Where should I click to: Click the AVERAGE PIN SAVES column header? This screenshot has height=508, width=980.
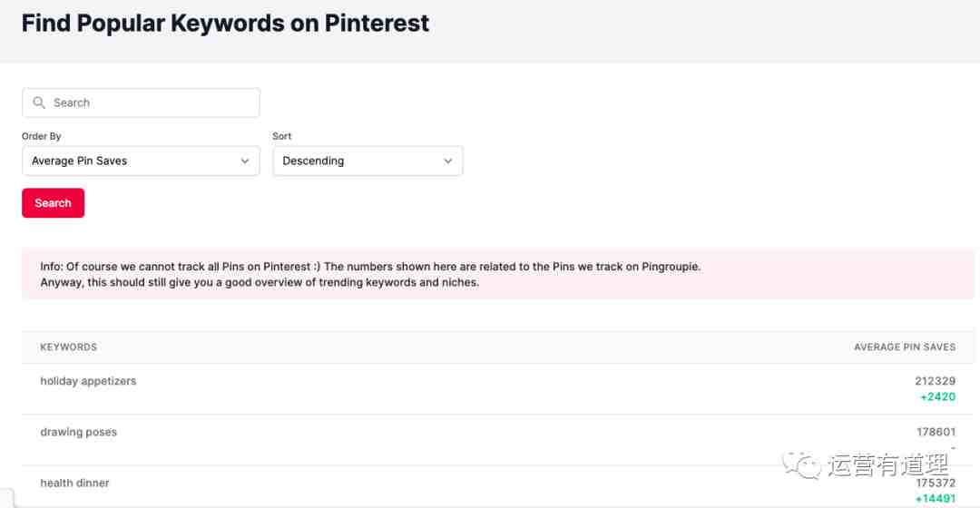click(x=905, y=347)
